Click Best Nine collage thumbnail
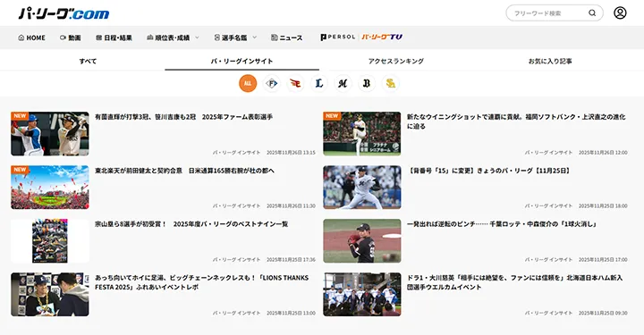This screenshot has height=335, width=644. click(50, 241)
